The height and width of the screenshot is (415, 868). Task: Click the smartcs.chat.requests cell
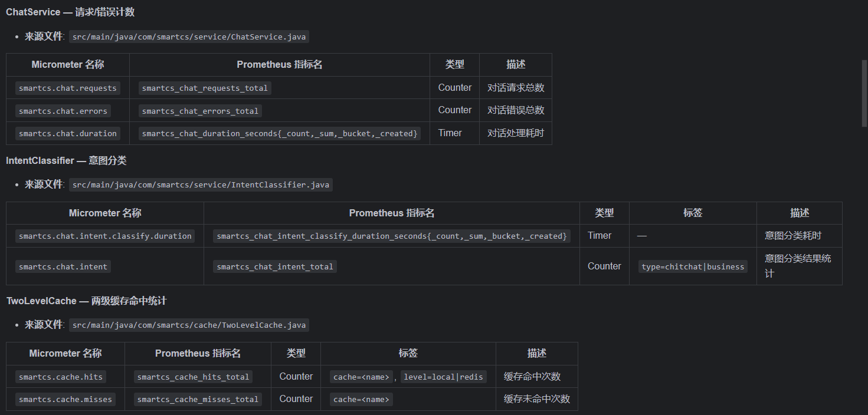point(68,88)
